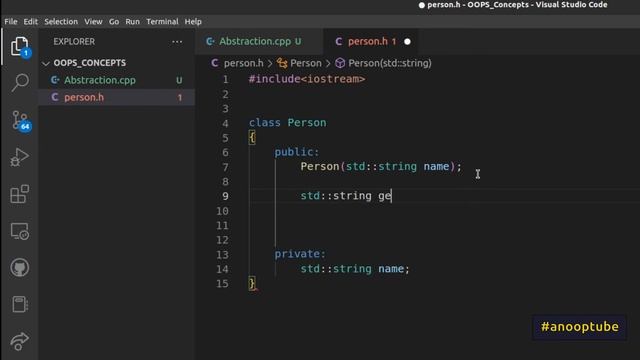This screenshot has width=640, height=360.
Task: Open the notebook icon in activity bar
Action: click(x=20, y=304)
